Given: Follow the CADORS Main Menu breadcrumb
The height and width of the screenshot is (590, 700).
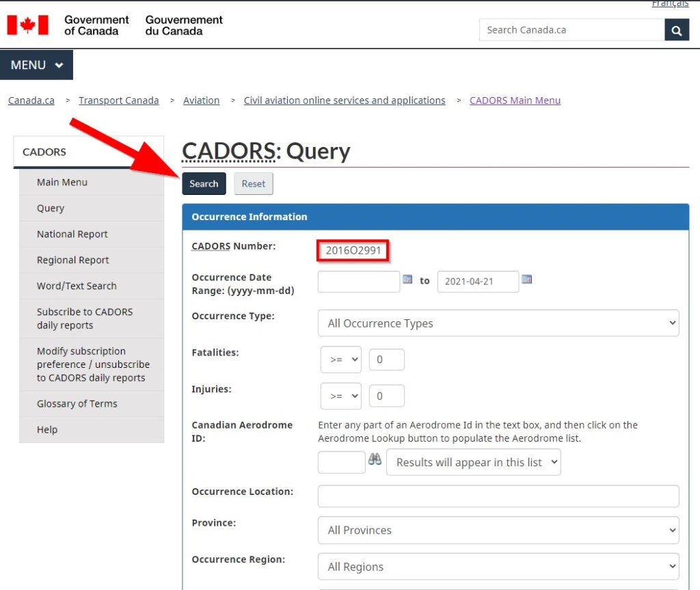Looking at the screenshot, I should tap(515, 100).
